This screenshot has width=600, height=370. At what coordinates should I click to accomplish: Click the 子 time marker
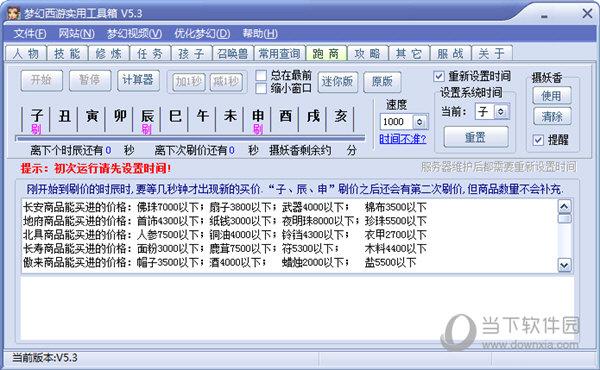click(x=36, y=116)
